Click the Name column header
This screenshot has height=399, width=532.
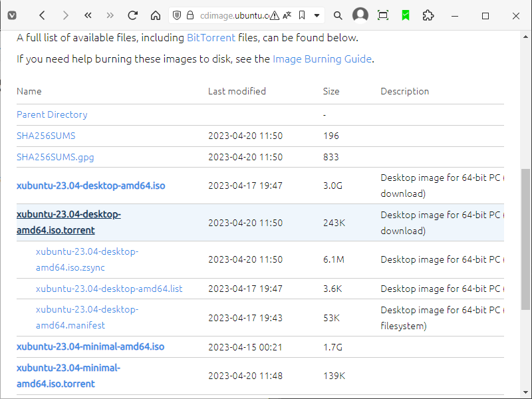pyautogui.click(x=29, y=91)
